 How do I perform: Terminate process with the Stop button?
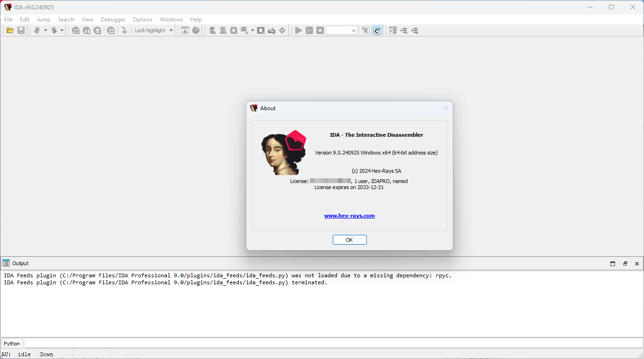(x=320, y=30)
